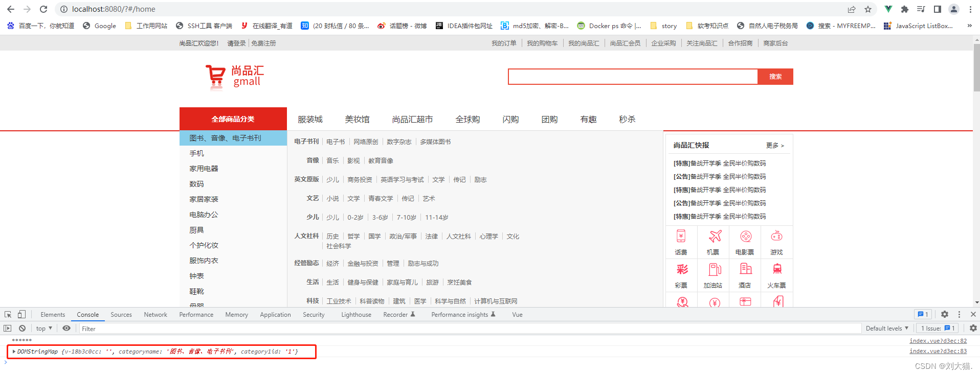Bookmark this page with the star icon
The image size is (980, 375).
point(868,9)
